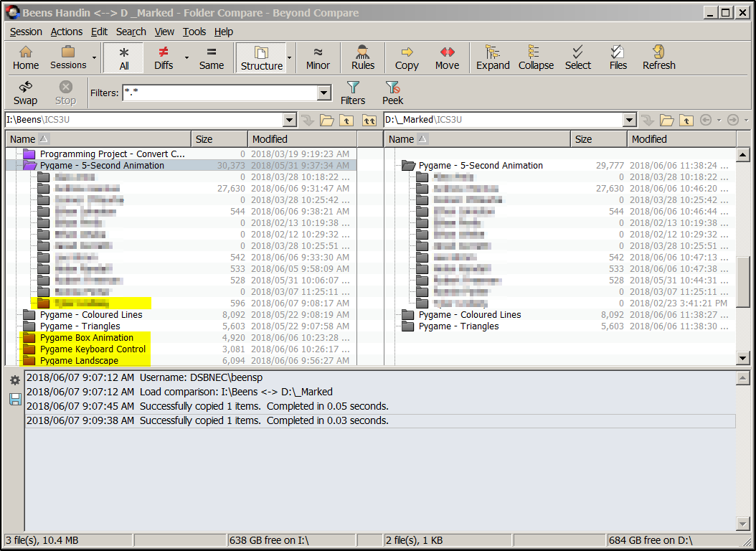Viewport: 756px width, 551px height.
Task: Toggle the Same display filter
Action: (x=211, y=58)
